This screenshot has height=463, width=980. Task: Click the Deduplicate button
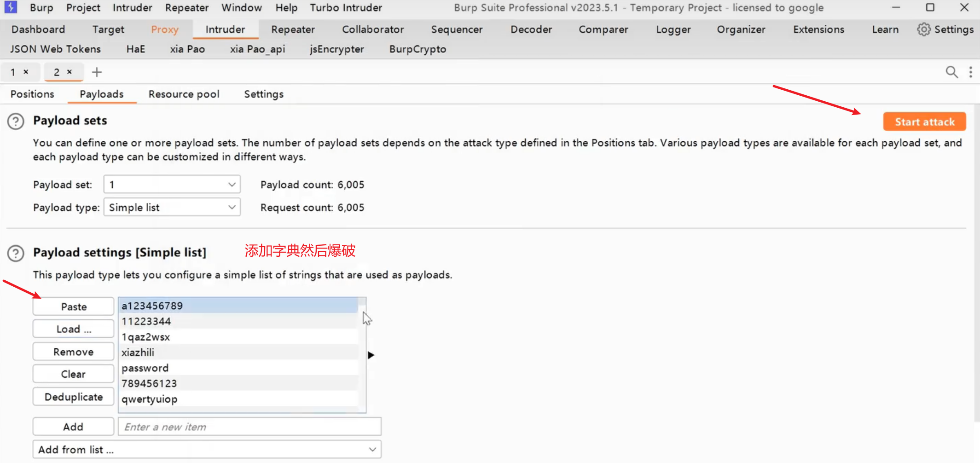click(x=73, y=397)
